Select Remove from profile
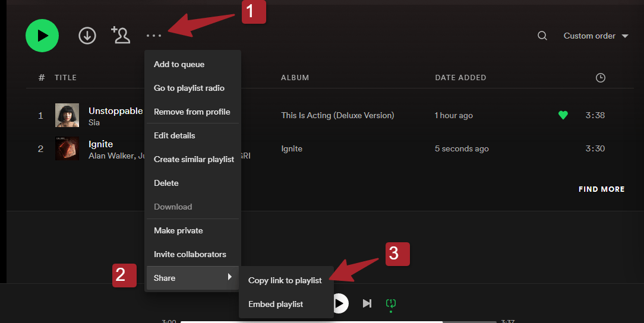This screenshot has height=323, width=644. tap(192, 112)
